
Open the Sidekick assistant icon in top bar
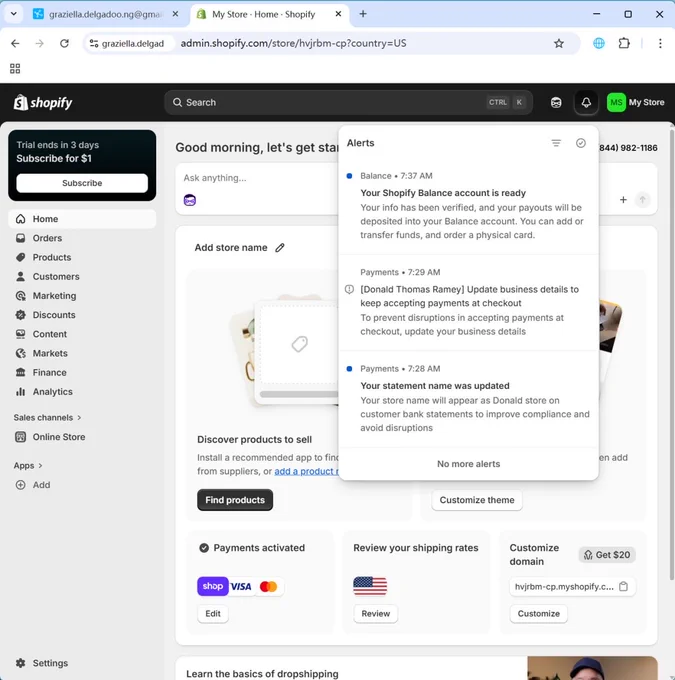tap(556, 103)
